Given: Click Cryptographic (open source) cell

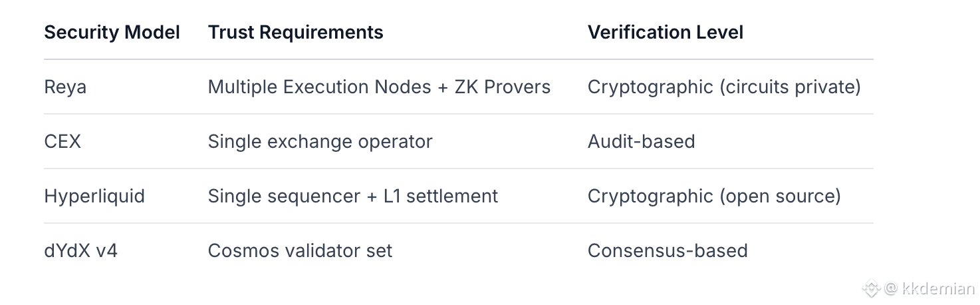Looking at the screenshot, I should click(x=714, y=196).
